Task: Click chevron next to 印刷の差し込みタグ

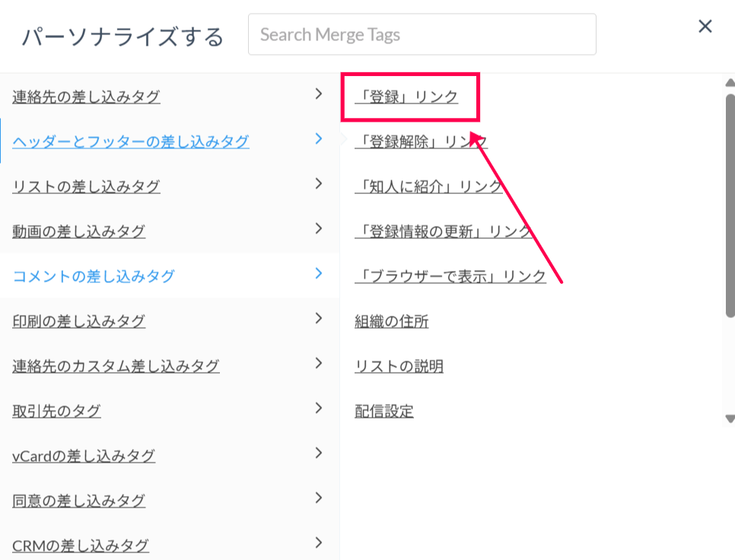Action: pos(319,318)
